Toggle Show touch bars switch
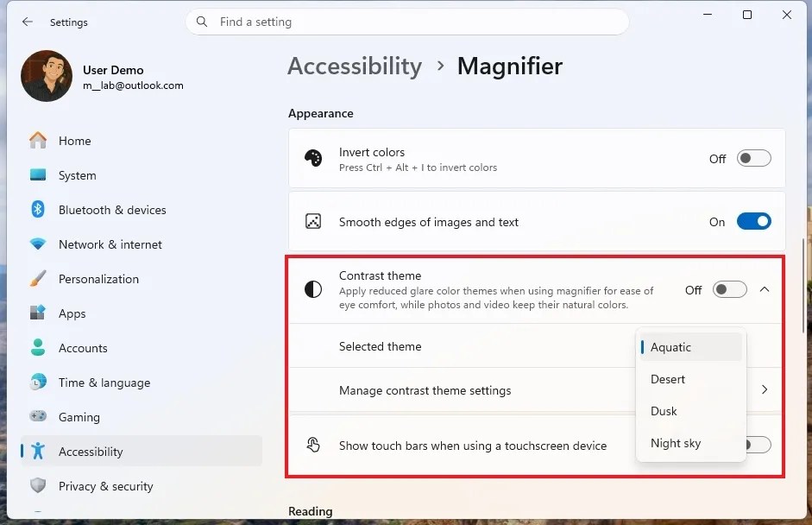The width and height of the screenshot is (812, 525). (x=759, y=445)
